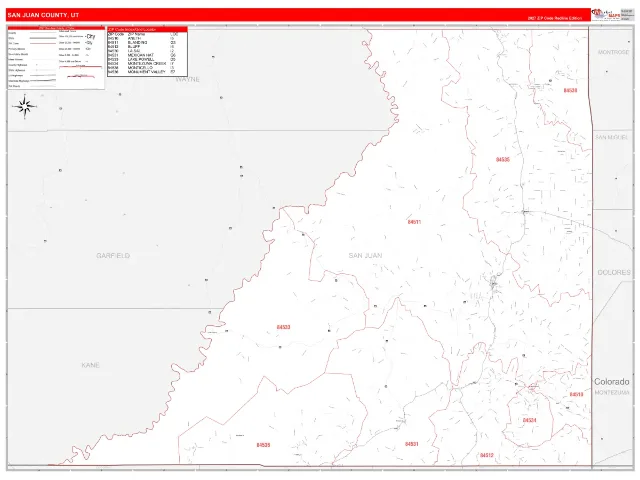Click the MONTROSE county label
Image resolution: width=640 pixels, height=480 pixels.
pos(613,52)
